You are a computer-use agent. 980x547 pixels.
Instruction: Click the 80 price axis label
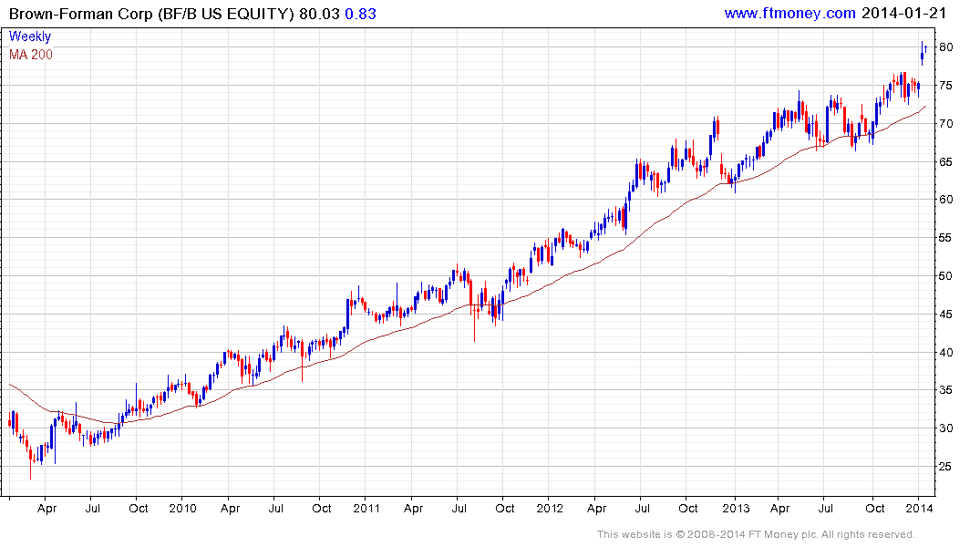(x=945, y=47)
